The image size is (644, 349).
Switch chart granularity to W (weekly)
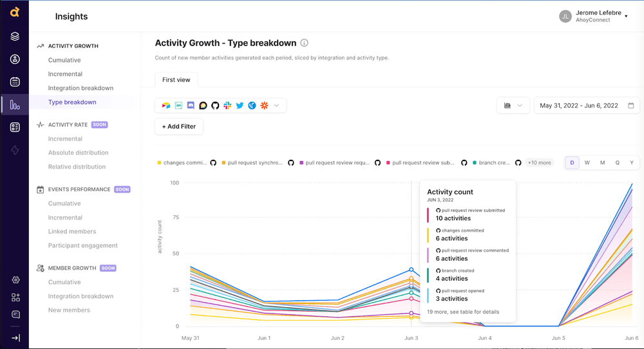[587, 163]
